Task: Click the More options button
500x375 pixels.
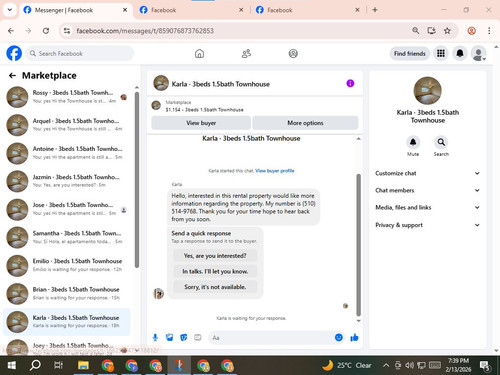Action: point(305,123)
